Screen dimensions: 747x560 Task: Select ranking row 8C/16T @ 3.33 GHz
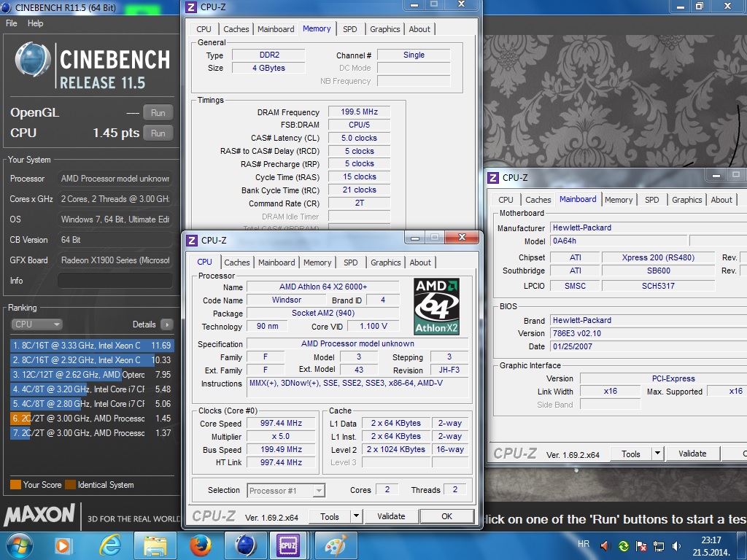click(91, 345)
